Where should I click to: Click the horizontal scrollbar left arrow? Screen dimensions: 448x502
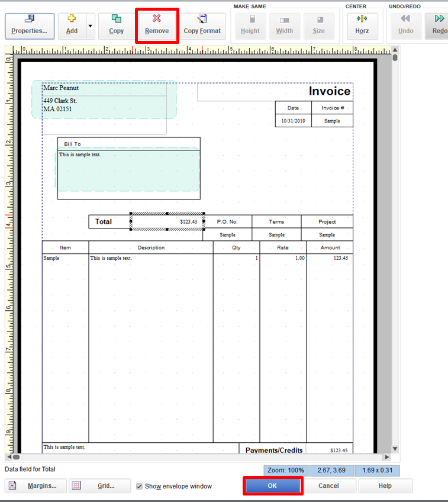pyautogui.click(x=9, y=457)
